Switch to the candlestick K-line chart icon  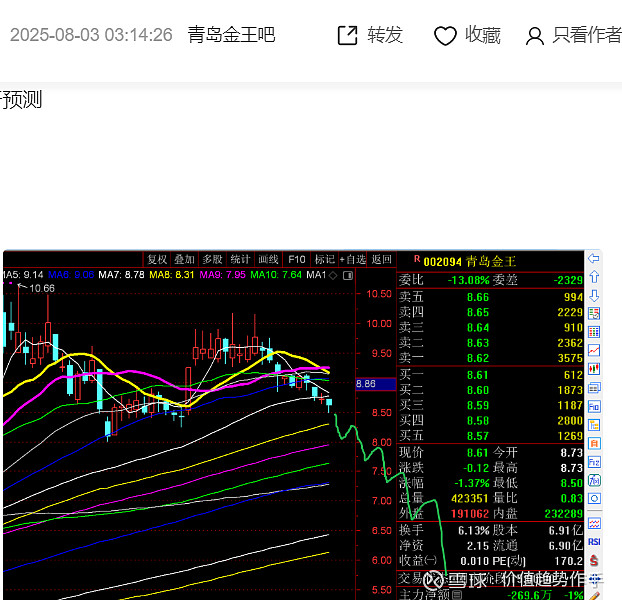[594, 369]
